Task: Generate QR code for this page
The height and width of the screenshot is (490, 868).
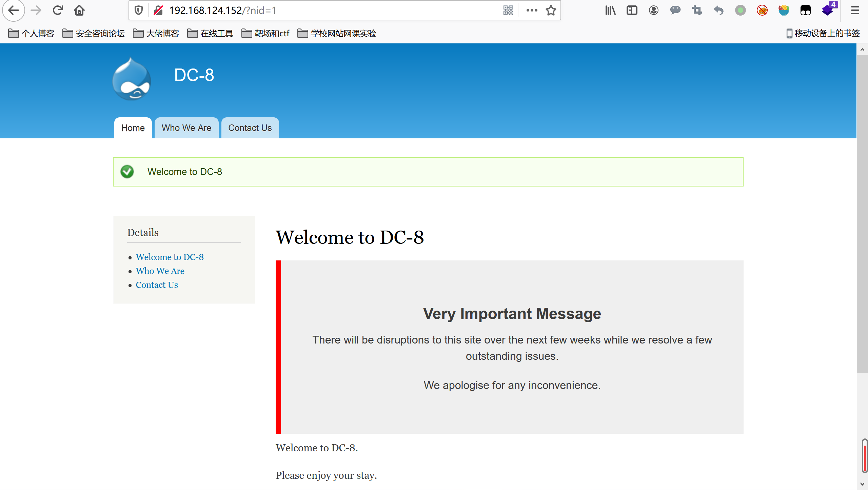Action: [x=508, y=11]
